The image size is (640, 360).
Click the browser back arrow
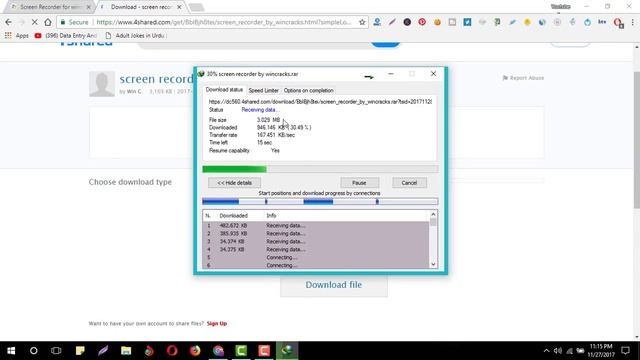9,22
